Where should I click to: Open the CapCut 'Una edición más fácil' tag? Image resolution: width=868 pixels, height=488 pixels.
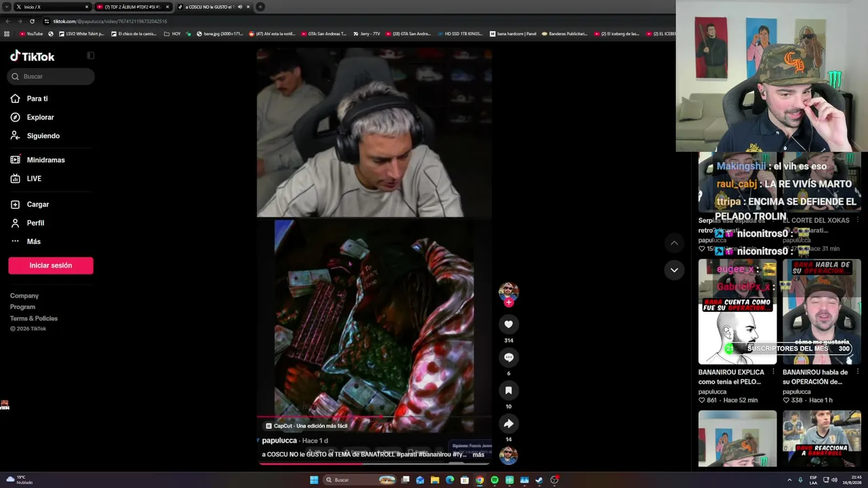307,426
